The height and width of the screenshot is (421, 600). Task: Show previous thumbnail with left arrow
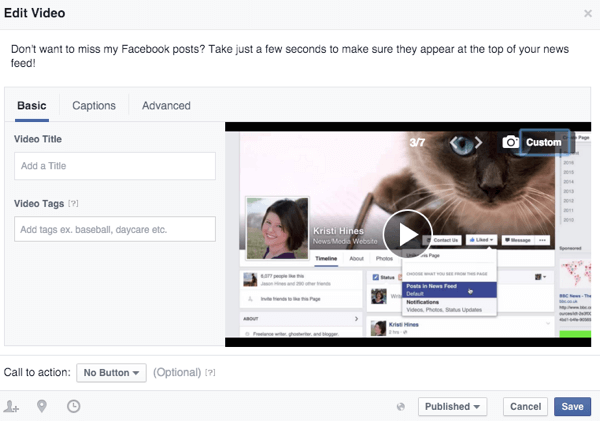(x=454, y=142)
